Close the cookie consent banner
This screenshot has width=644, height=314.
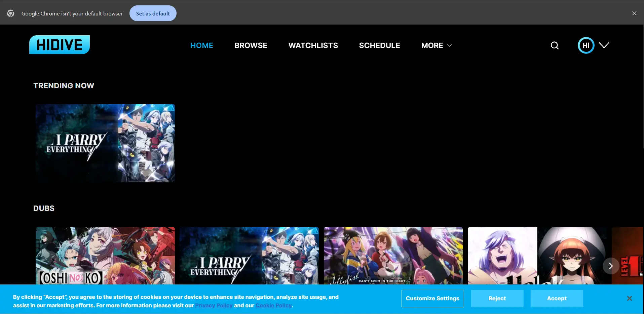click(x=630, y=298)
